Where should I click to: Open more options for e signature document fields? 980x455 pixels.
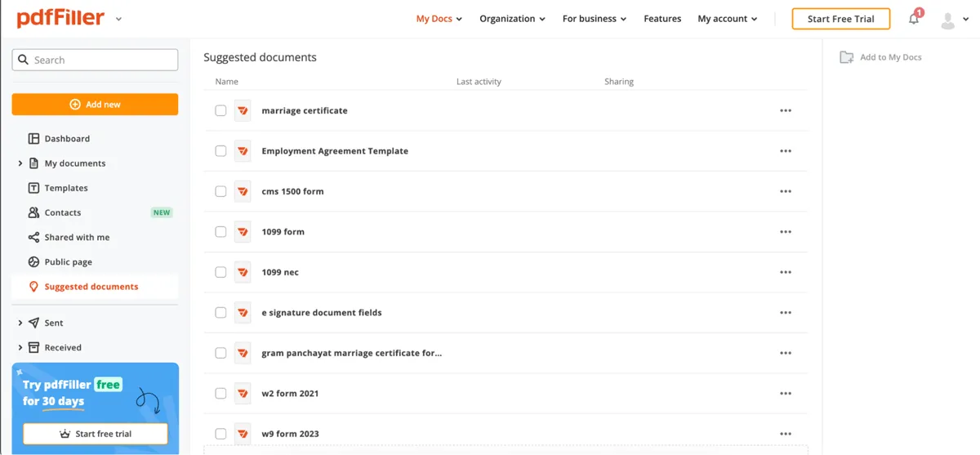[x=786, y=313]
